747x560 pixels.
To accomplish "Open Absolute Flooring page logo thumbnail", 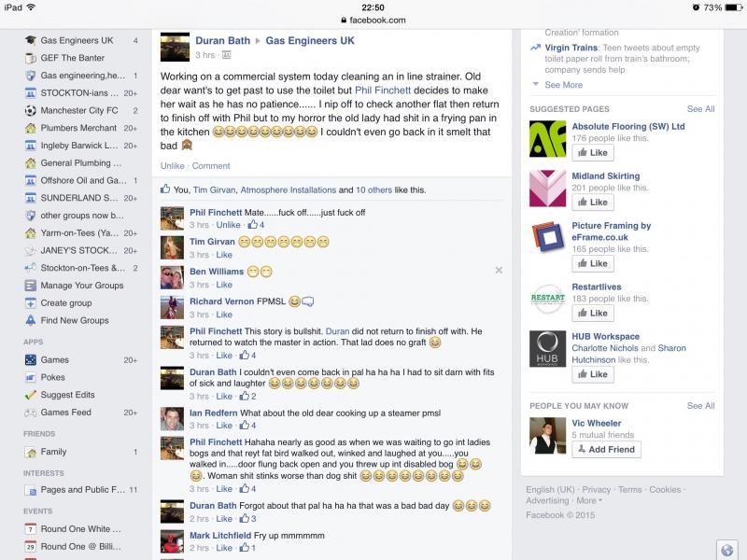I will click(547, 138).
